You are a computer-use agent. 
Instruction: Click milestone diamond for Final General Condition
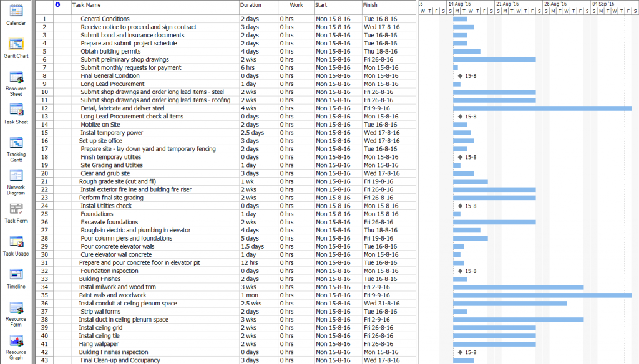click(x=460, y=75)
